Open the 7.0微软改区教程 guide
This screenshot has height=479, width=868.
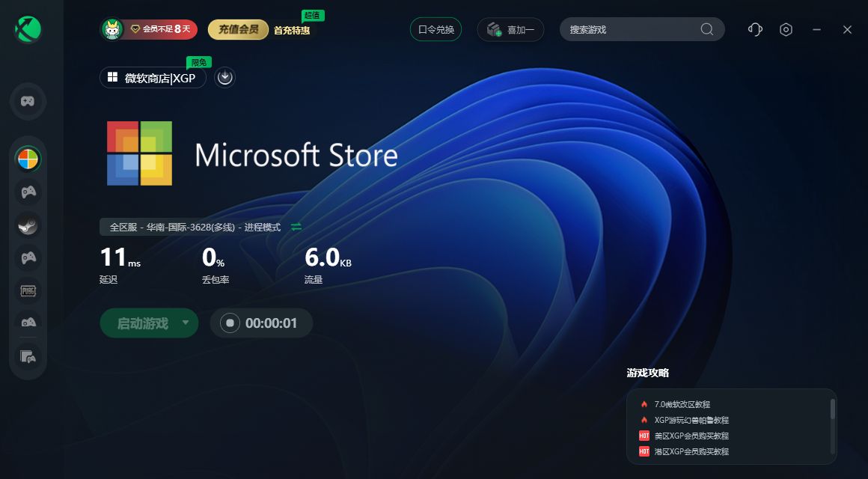point(682,404)
